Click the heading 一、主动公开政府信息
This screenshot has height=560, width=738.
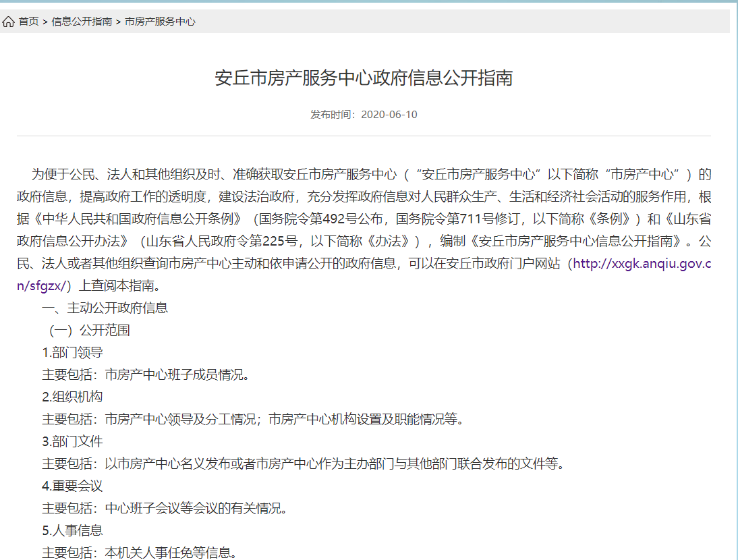[105, 308]
